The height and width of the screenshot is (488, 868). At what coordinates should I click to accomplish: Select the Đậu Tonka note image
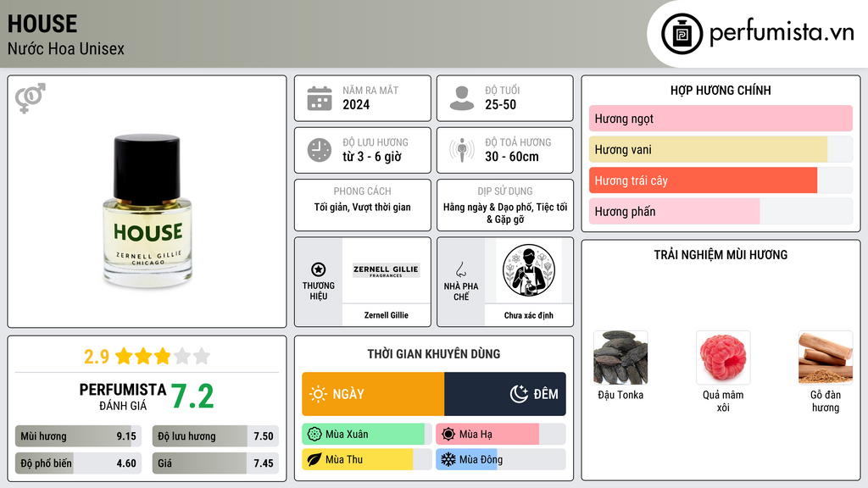[x=620, y=358]
